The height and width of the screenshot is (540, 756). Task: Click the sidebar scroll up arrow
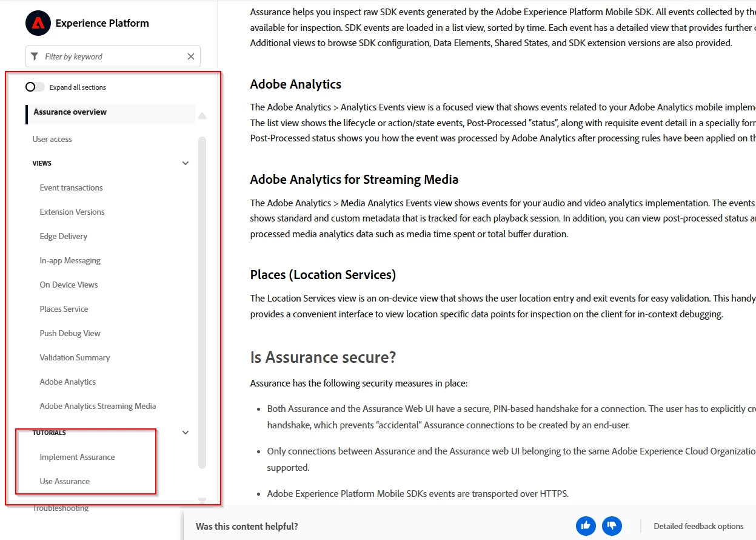tap(202, 116)
